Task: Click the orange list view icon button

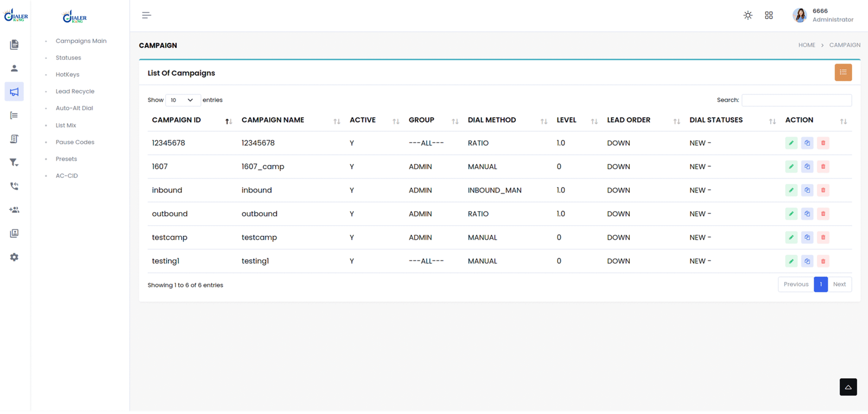Action: pos(843,73)
